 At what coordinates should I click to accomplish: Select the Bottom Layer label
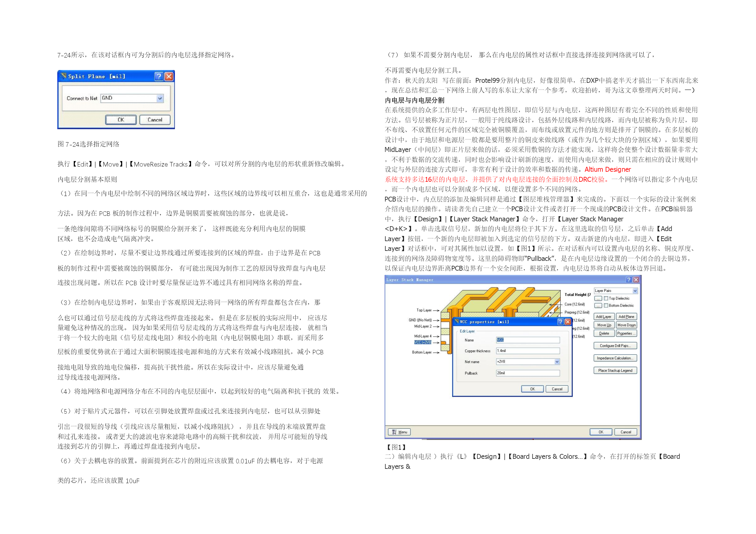pos(422,352)
